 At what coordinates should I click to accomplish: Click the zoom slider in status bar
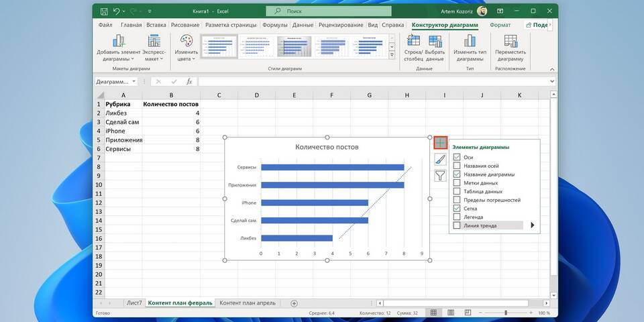tap(504, 313)
